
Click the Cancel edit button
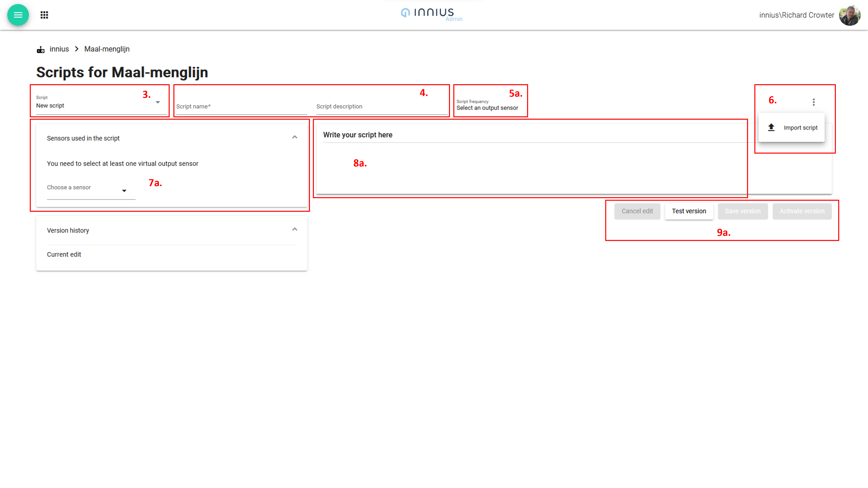pyautogui.click(x=637, y=211)
